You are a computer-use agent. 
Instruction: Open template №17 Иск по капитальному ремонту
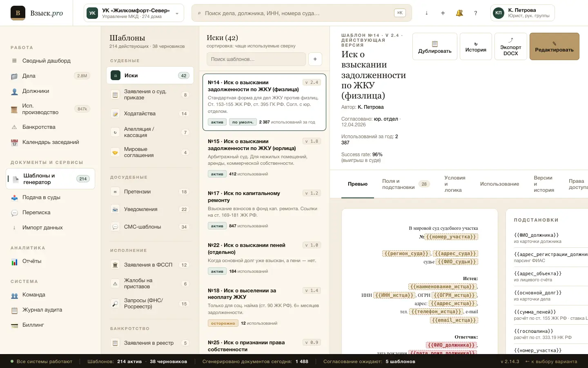pyautogui.click(x=264, y=210)
